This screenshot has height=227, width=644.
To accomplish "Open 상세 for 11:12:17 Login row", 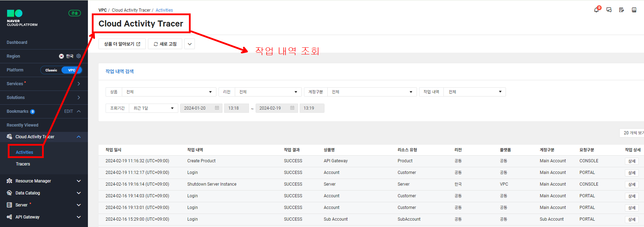I will (x=632, y=173).
